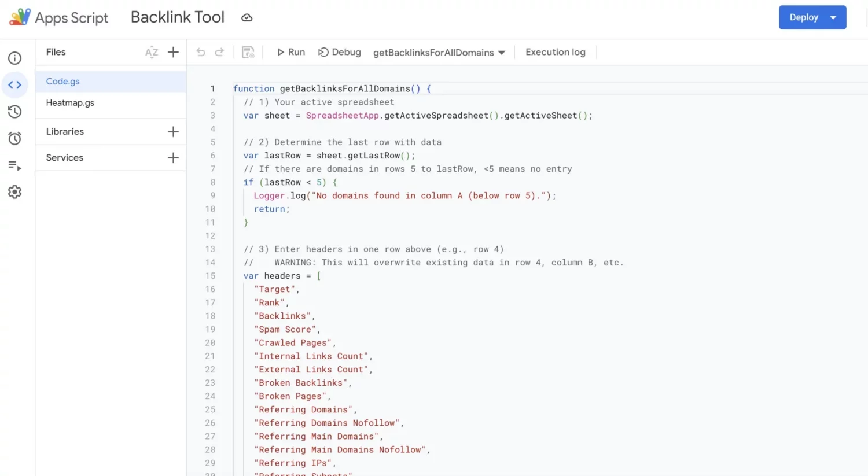Click "Crawled Pages" string on line 20
Image resolution: width=868 pixels, height=476 pixels.
293,343
